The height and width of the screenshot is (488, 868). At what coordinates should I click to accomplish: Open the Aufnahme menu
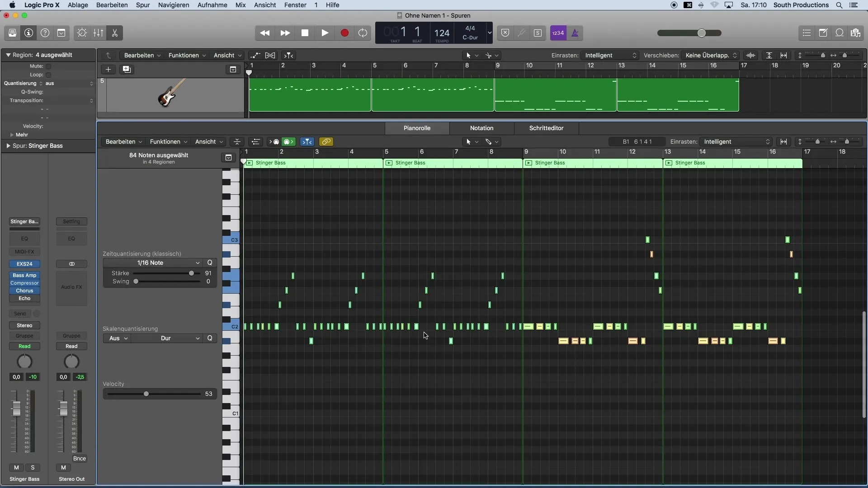[x=212, y=5]
